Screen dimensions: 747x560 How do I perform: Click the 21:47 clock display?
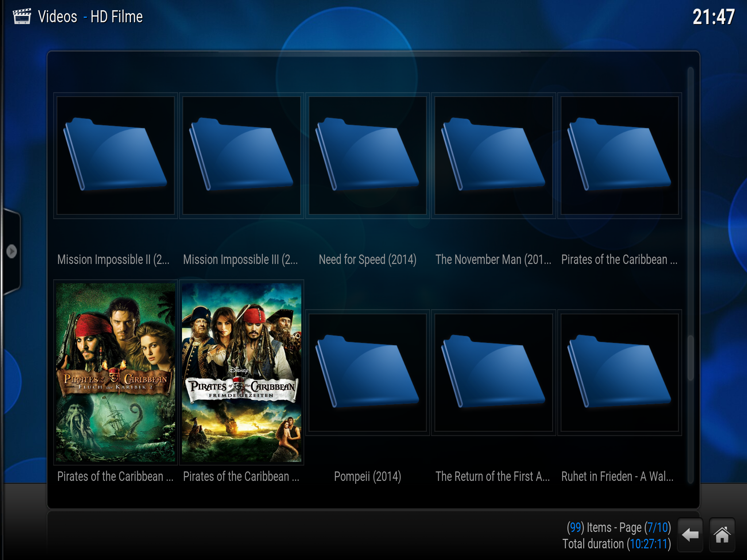pos(713,17)
